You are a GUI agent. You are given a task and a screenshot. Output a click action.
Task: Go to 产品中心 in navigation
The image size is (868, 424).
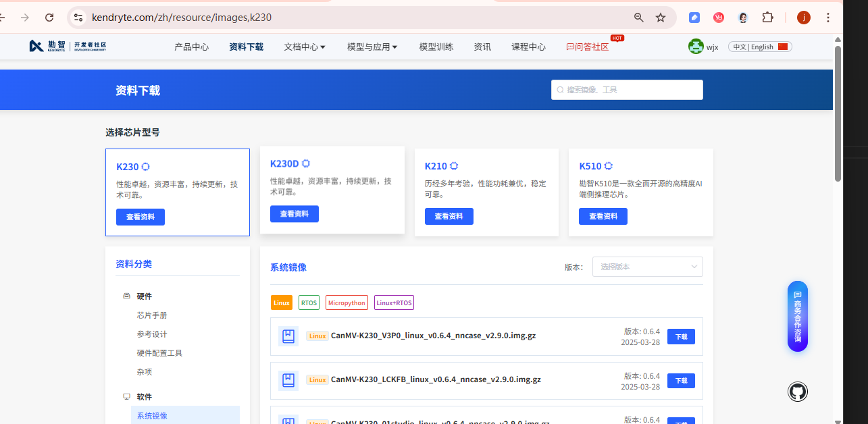(x=191, y=47)
